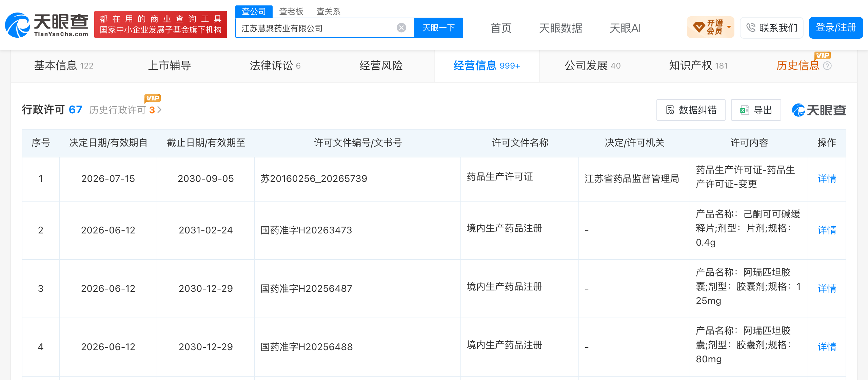Click the 许可文件编号/文书号 column header

(358, 142)
